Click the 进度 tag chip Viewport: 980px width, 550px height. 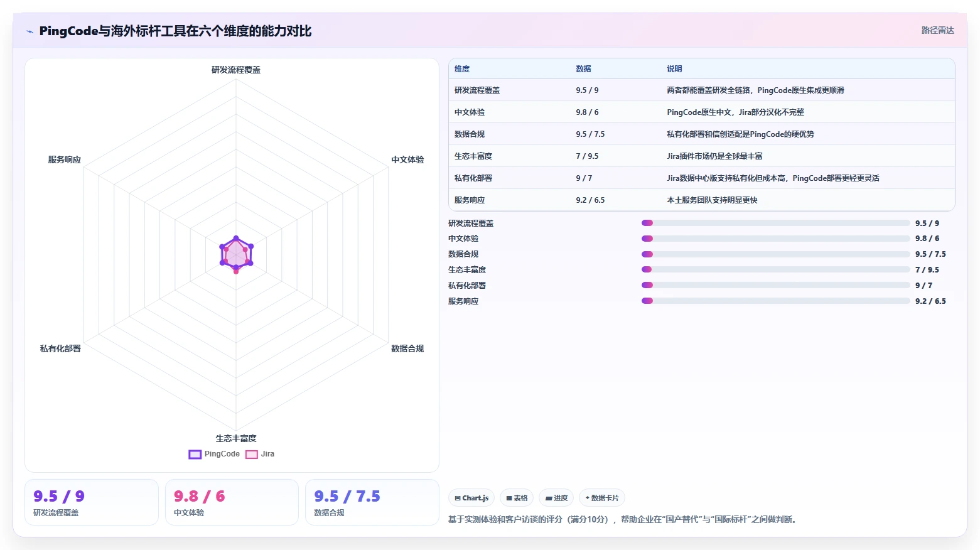556,498
